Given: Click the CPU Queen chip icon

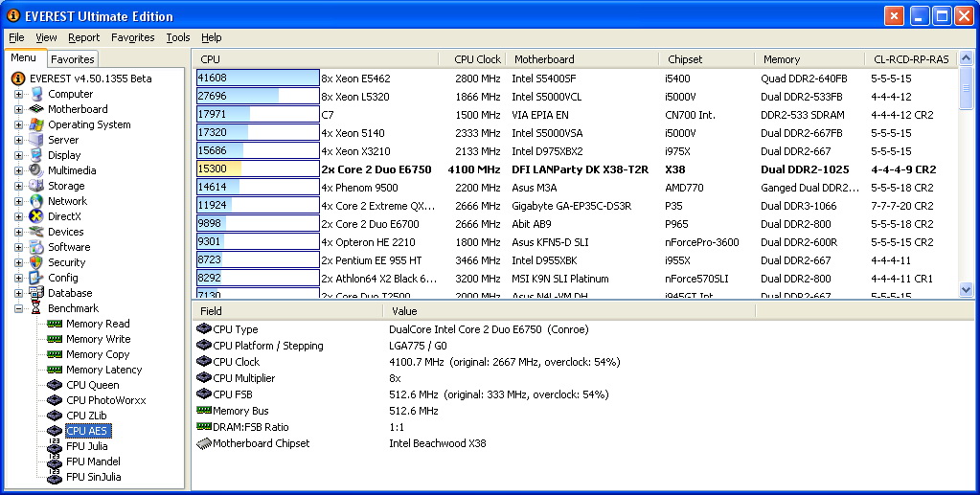Looking at the screenshot, I should [55, 385].
